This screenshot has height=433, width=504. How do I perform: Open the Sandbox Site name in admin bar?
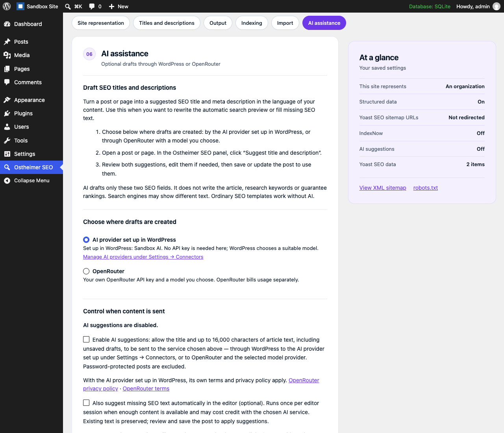point(43,6)
